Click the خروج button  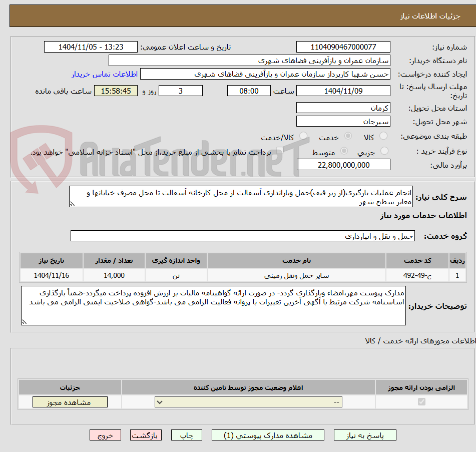point(105,435)
